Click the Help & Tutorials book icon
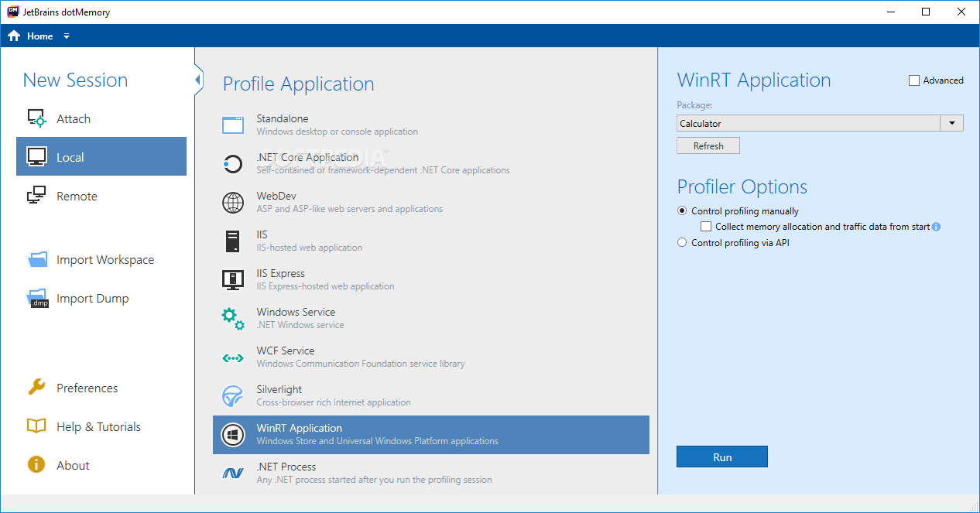The height and width of the screenshot is (513, 980). pyautogui.click(x=37, y=426)
